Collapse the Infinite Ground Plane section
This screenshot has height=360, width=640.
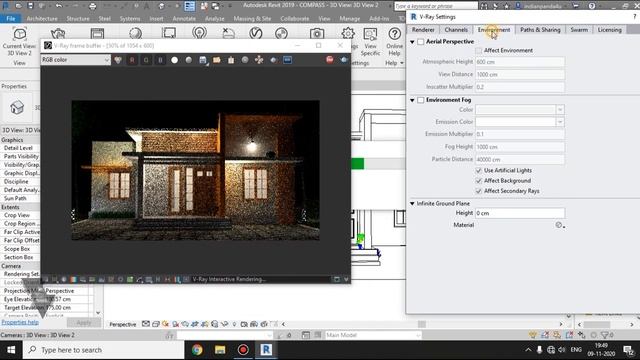tap(412, 203)
